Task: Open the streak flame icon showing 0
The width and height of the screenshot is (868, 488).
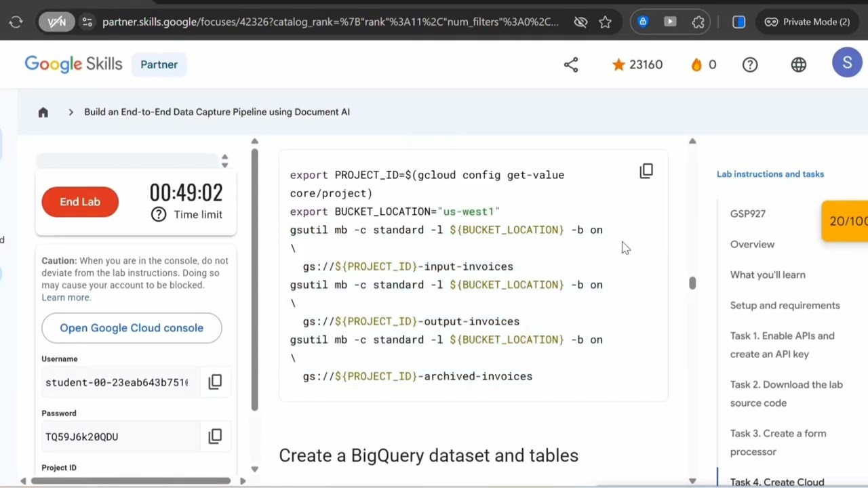Action: point(703,64)
